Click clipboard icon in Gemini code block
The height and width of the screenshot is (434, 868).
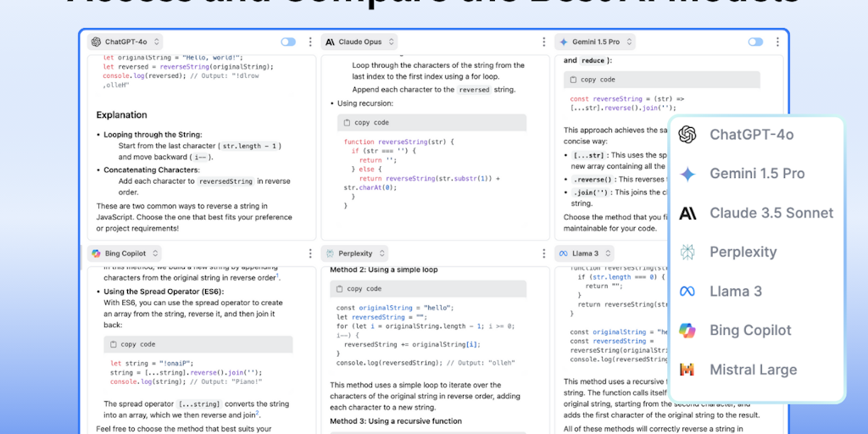(x=573, y=80)
